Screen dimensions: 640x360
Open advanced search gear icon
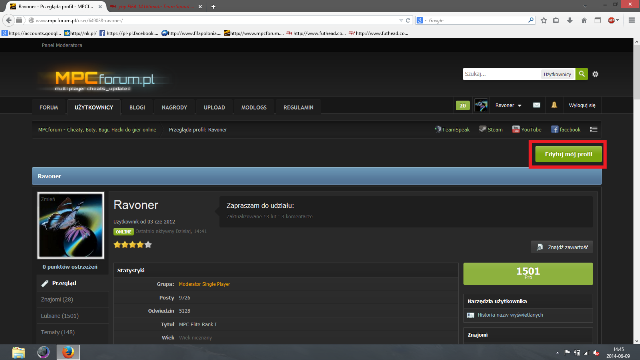pyautogui.click(x=595, y=74)
